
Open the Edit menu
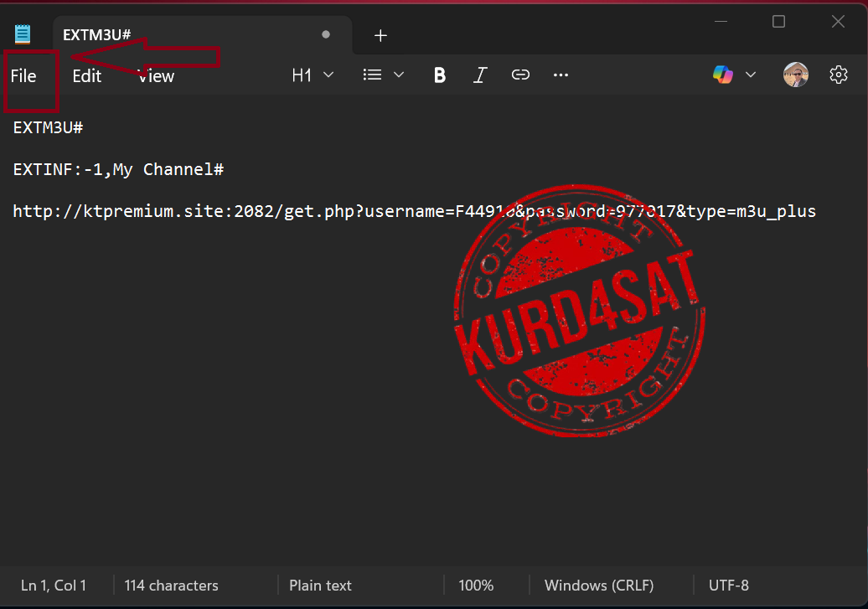(87, 76)
